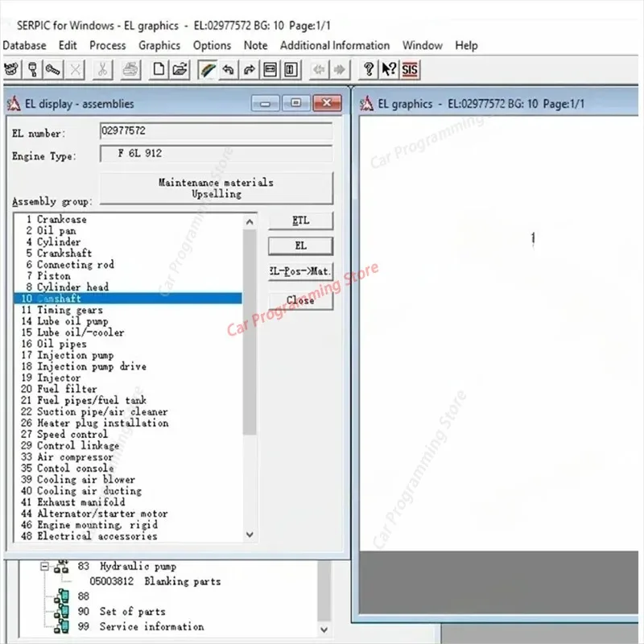Select '48 Electrical accessories' in assembly list

(x=128, y=536)
